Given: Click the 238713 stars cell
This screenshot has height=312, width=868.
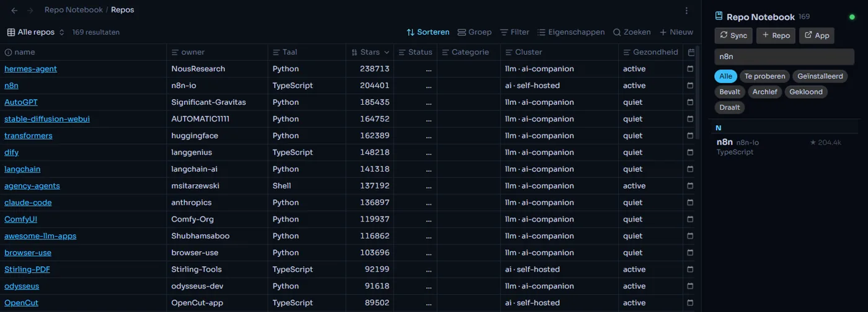Looking at the screenshot, I should (370, 69).
